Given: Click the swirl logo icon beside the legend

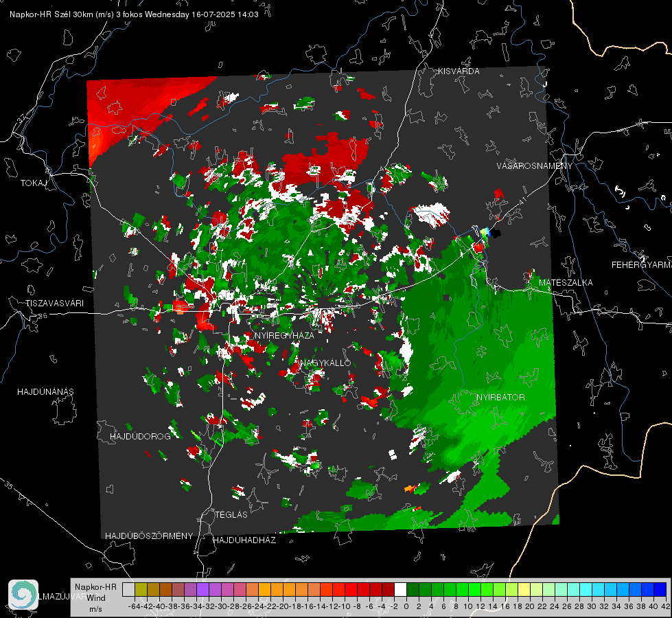Looking at the screenshot, I should [x=23, y=595].
